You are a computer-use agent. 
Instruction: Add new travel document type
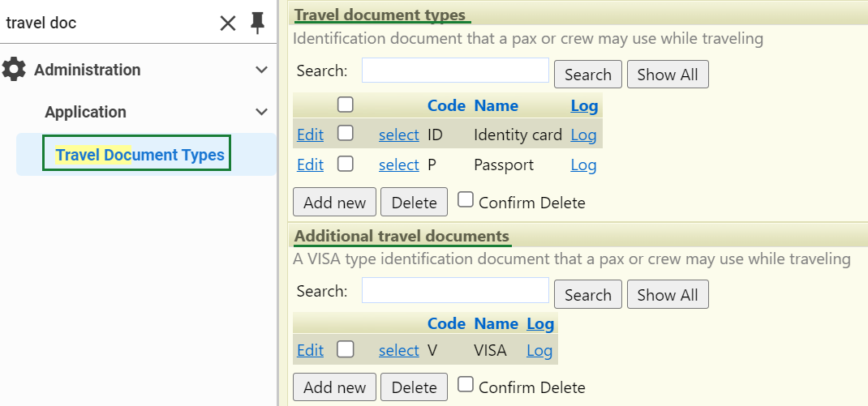(334, 202)
